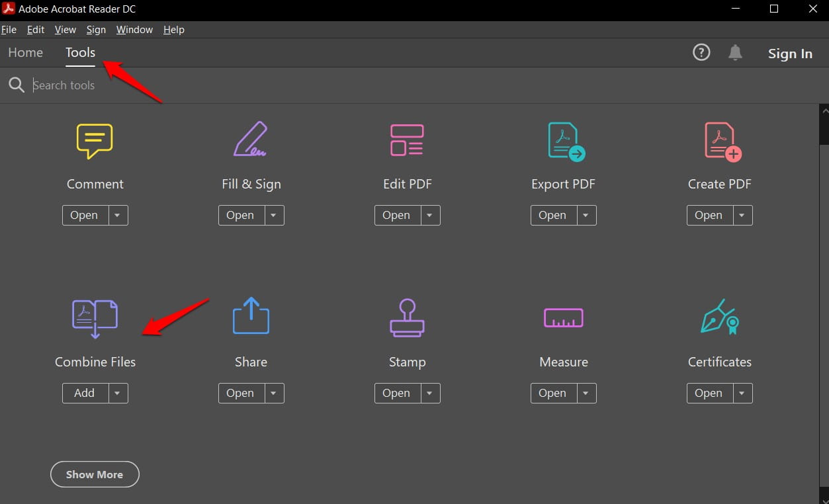This screenshot has width=829, height=504.
Task: Click the Fill & Sign pen icon
Action: pos(251,140)
